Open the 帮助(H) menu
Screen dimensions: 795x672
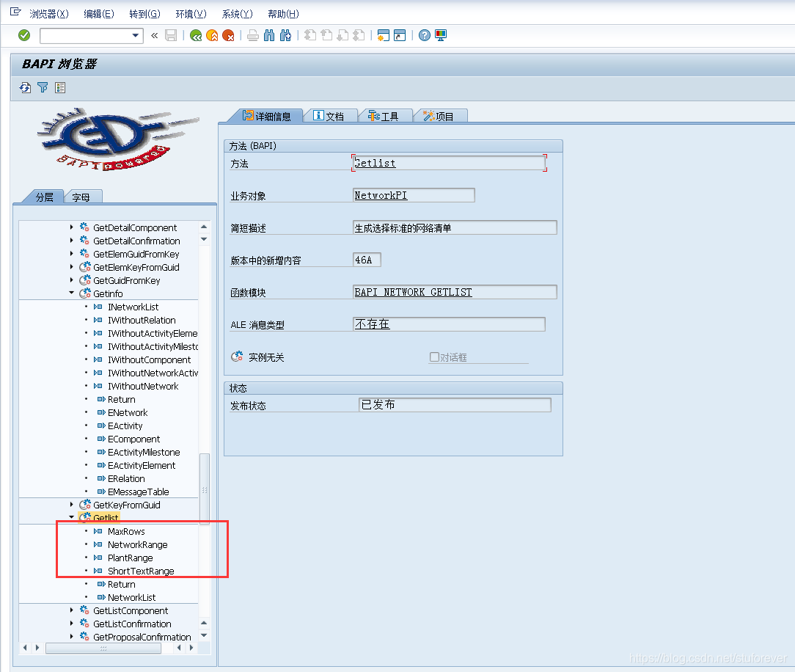pyautogui.click(x=283, y=14)
